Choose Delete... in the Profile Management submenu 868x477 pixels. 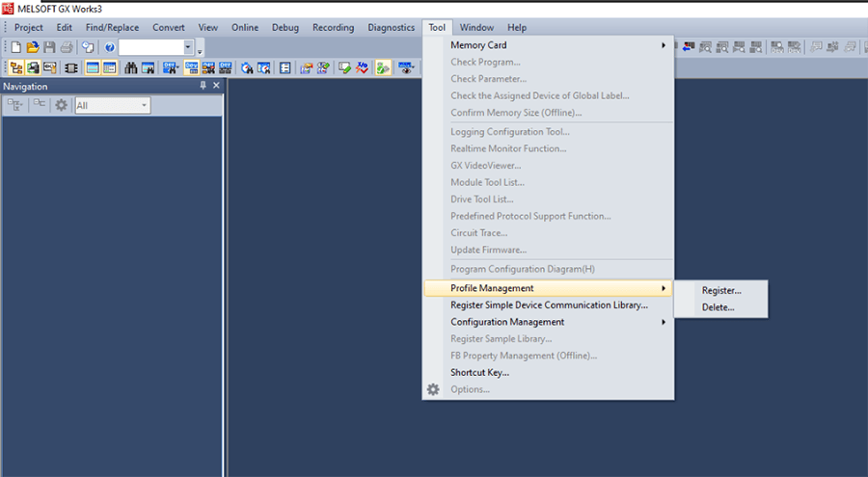pos(721,307)
